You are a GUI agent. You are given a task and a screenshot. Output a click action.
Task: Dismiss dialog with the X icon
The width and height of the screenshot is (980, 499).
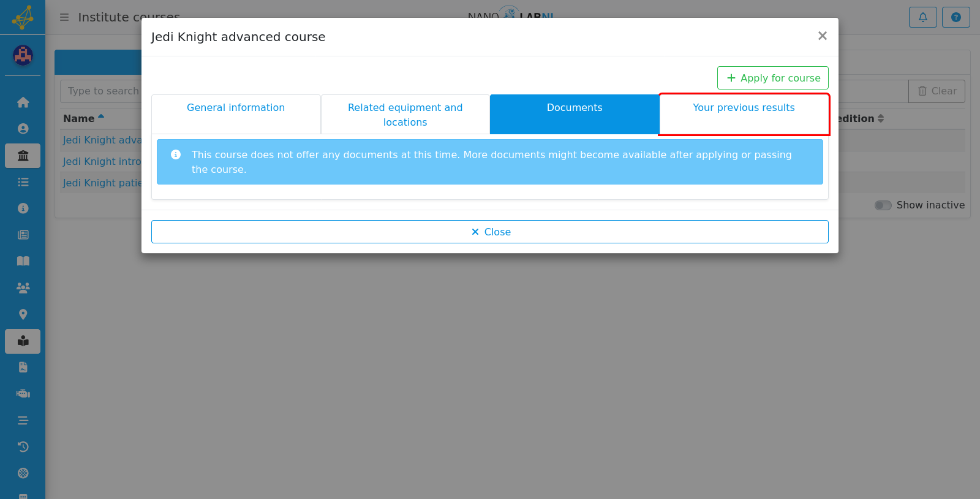coord(823,36)
